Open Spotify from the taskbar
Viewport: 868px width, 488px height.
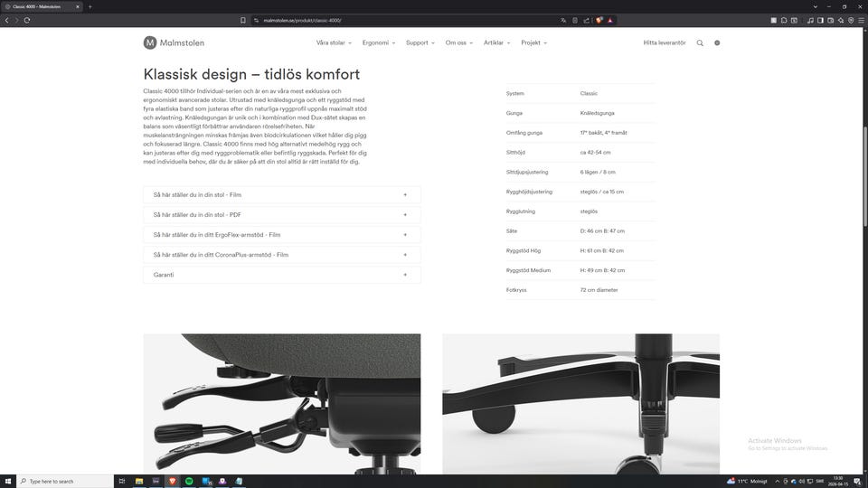[189, 481]
